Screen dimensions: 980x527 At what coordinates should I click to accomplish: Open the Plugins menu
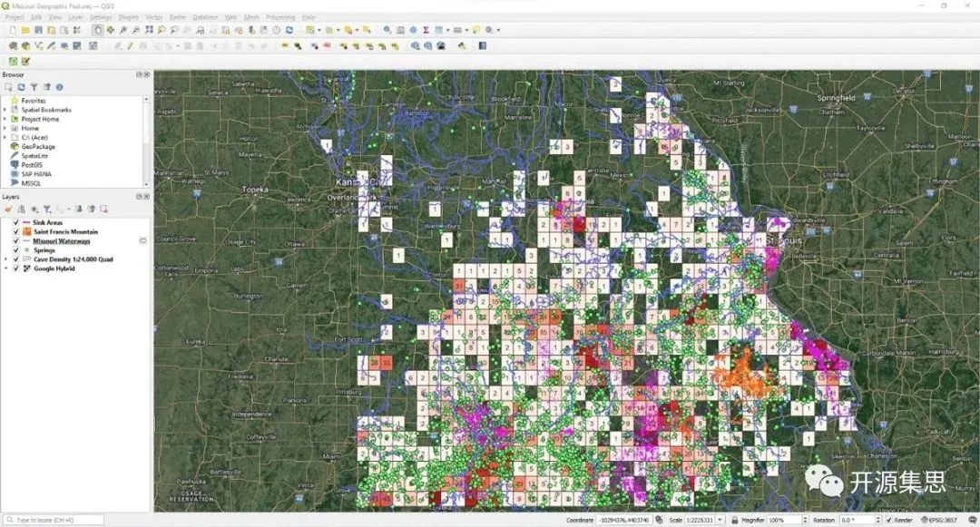click(x=128, y=17)
